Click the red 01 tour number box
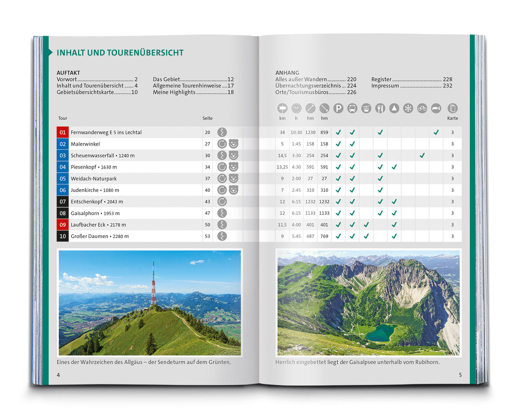Image resolution: width=514 pixels, height=420 pixels. pyautogui.click(x=62, y=132)
